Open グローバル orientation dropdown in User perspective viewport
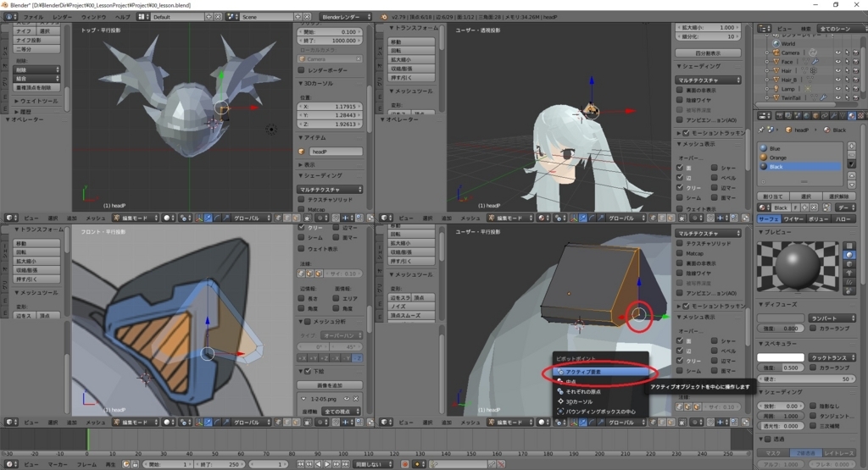The width and height of the screenshot is (868, 470). click(x=626, y=218)
